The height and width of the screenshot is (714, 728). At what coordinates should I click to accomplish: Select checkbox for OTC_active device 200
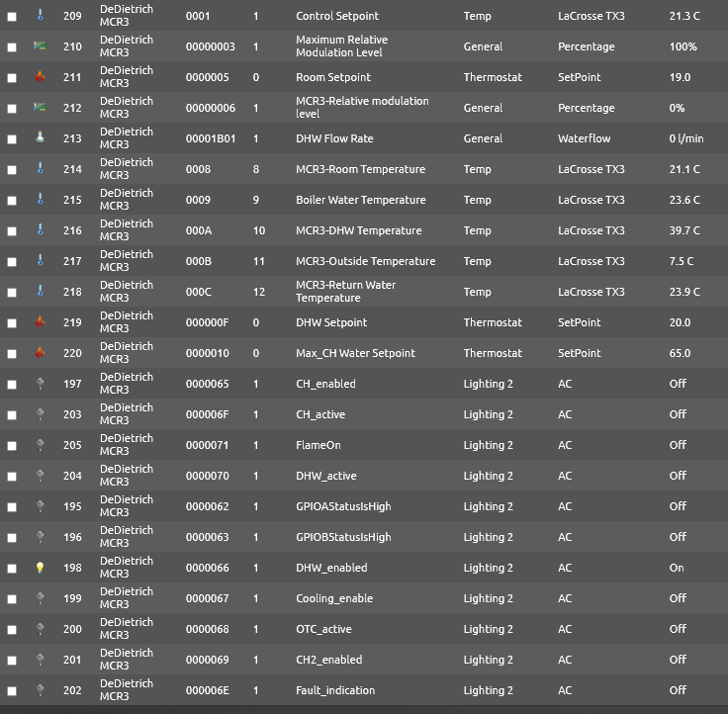pyautogui.click(x=12, y=630)
